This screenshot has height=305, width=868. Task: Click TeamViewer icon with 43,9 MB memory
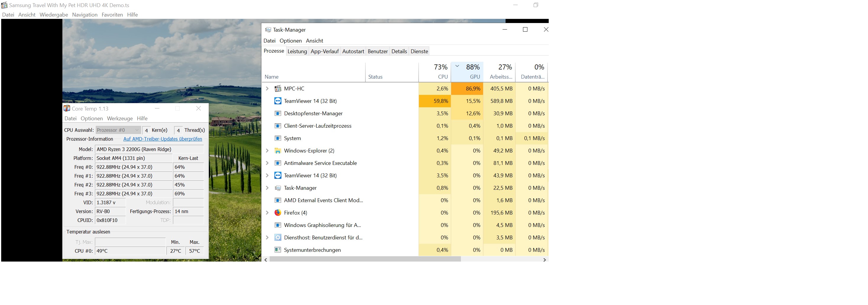tap(278, 176)
